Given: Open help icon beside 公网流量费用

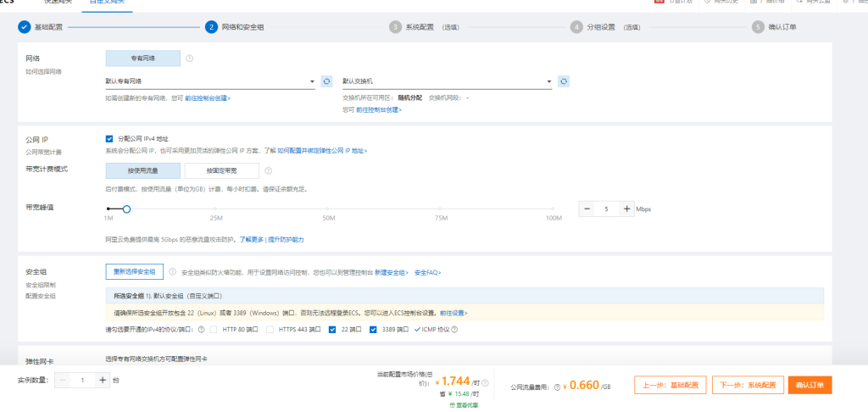Looking at the screenshot, I should pyautogui.click(x=558, y=387).
